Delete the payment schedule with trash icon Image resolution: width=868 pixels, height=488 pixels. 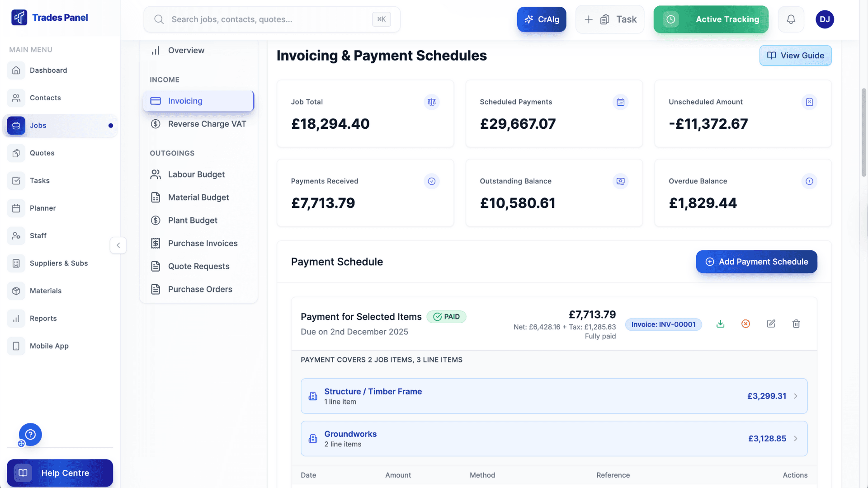click(797, 324)
